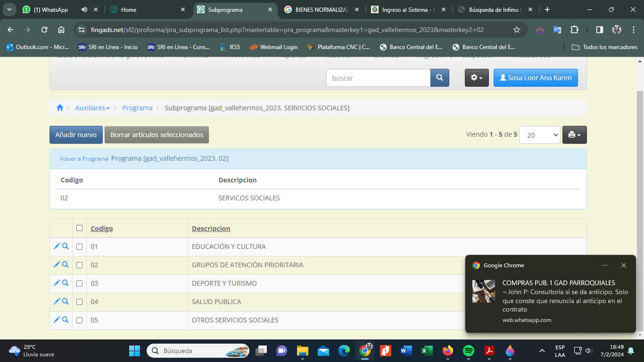Go to home via breadcrumb house icon
The width and height of the screenshot is (644, 362).
coord(60,108)
